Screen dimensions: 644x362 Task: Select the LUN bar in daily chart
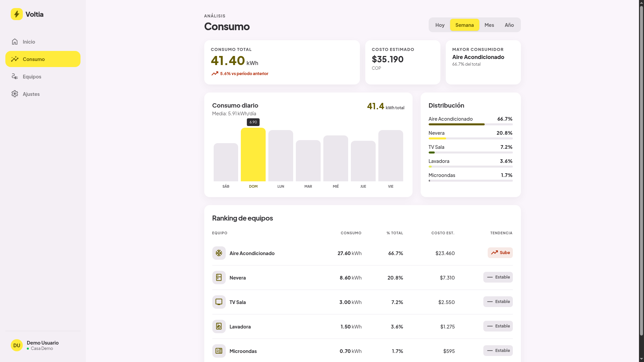tap(281, 156)
